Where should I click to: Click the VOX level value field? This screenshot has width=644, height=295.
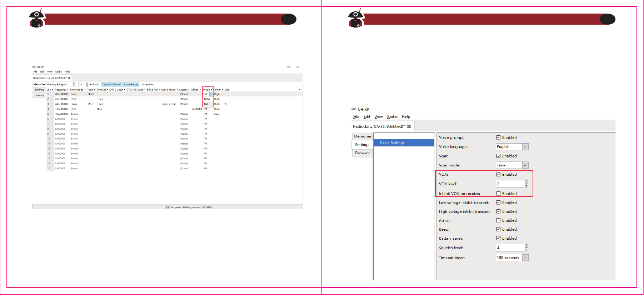[x=510, y=184]
